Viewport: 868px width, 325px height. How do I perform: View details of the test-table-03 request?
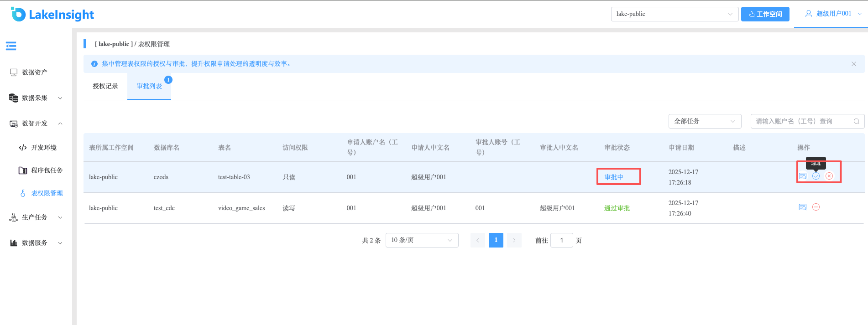pyautogui.click(x=803, y=176)
